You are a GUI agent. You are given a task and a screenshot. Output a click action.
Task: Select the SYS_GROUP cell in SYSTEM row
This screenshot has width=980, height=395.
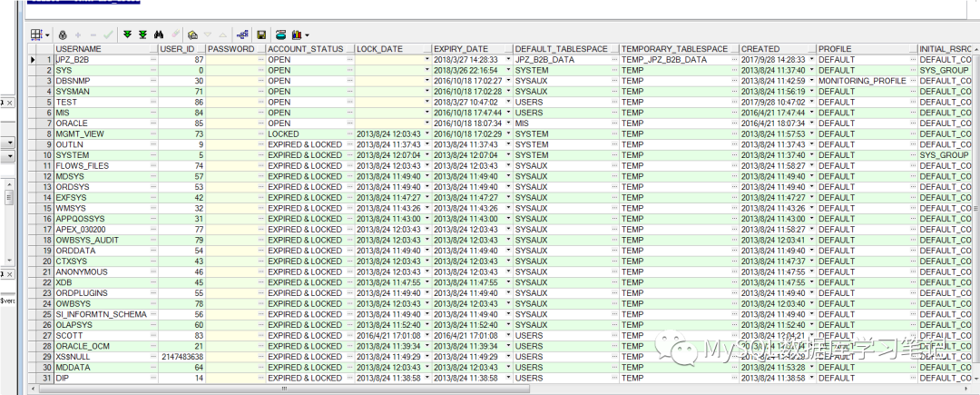[946, 155]
